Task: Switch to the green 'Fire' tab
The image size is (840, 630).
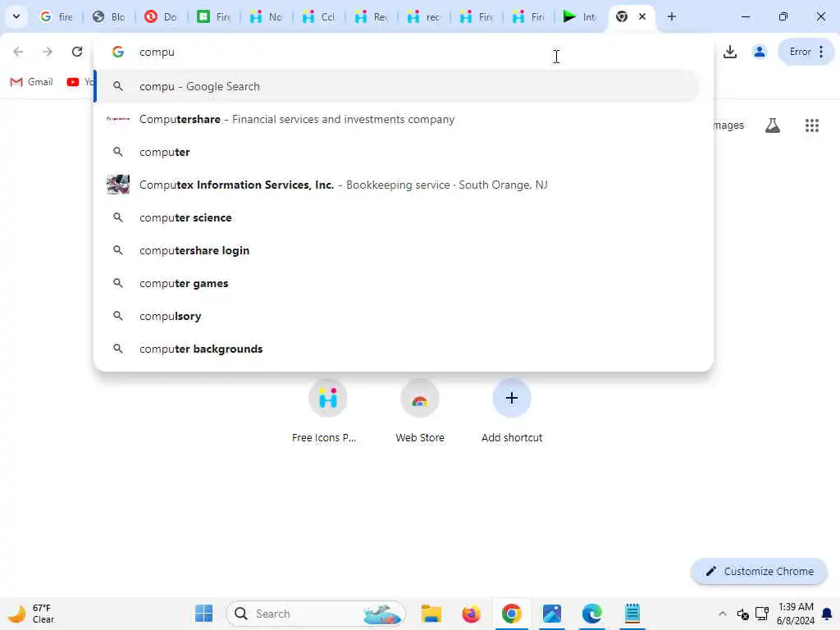Action: 214,16
